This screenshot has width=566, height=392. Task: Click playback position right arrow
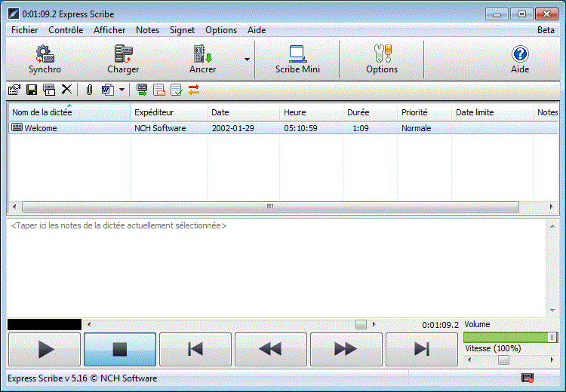tap(374, 324)
